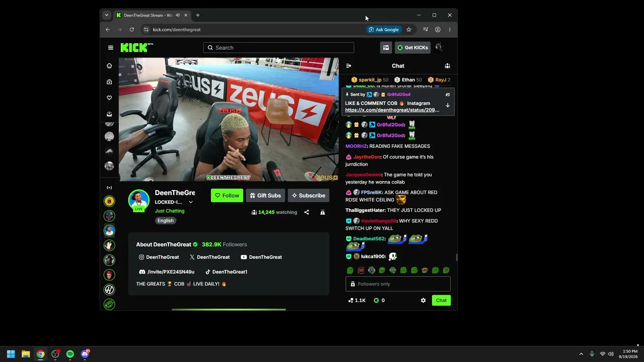Open the pinned x.com deenthegreat status link
The height and width of the screenshot is (362, 644).
pos(392,110)
